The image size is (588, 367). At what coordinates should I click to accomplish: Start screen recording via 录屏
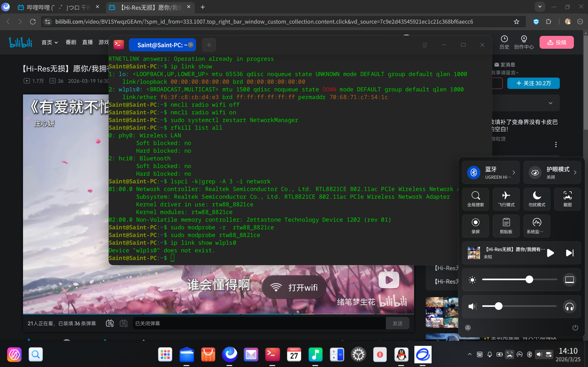[475, 226]
